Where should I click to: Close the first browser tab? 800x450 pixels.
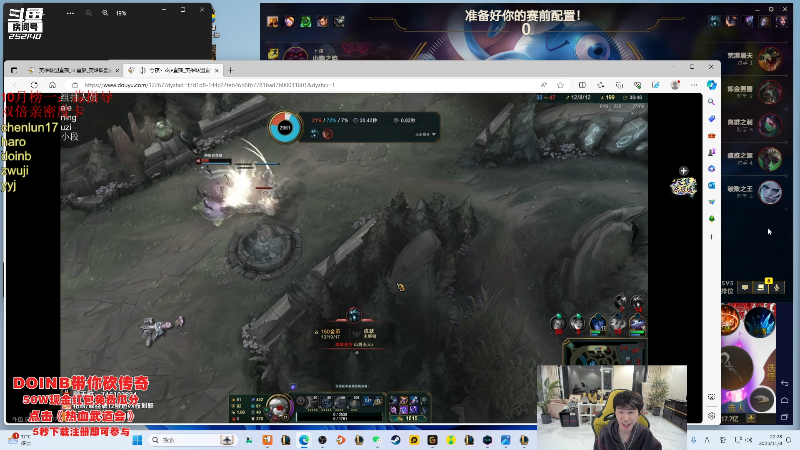coord(117,70)
